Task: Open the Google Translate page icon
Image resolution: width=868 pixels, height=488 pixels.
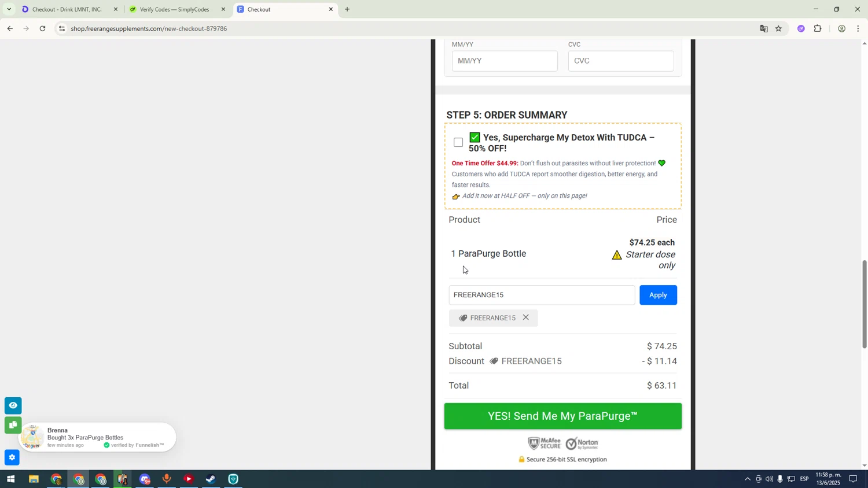Action: click(764, 28)
